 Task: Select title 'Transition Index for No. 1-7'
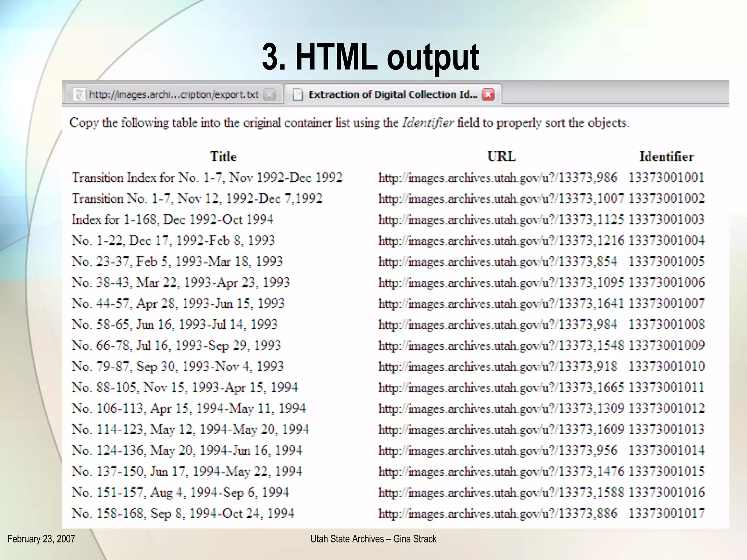tap(207, 178)
